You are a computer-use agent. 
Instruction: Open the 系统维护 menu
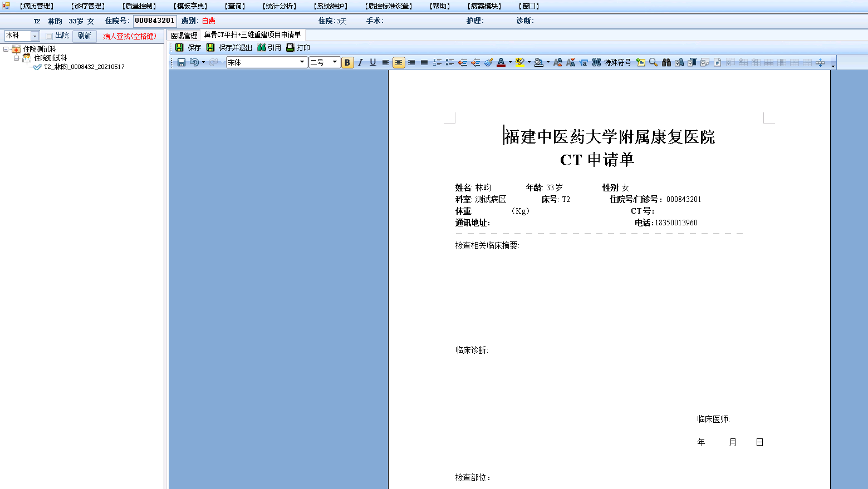click(331, 6)
